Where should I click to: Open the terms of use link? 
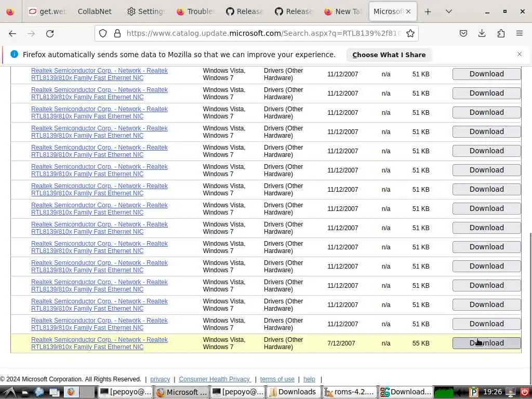pyautogui.click(x=277, y=379)
